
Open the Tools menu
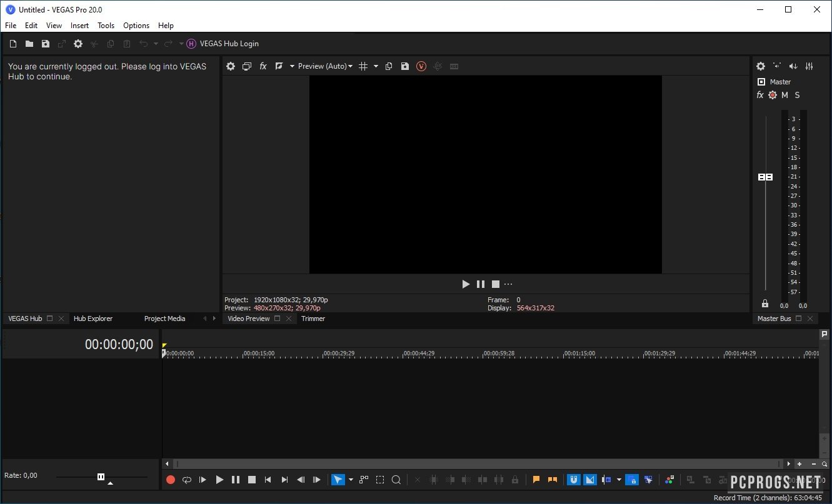tap(106, 26)
